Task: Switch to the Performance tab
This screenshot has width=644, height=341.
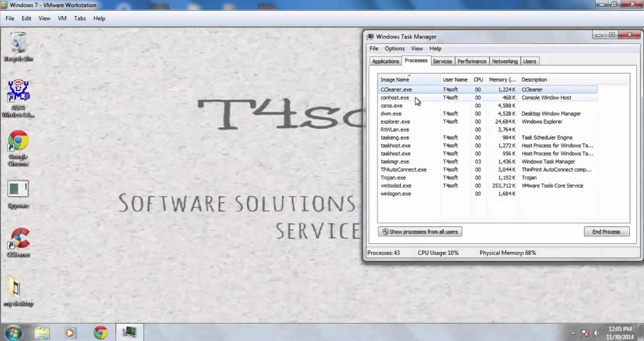Action: click(472, 61)
